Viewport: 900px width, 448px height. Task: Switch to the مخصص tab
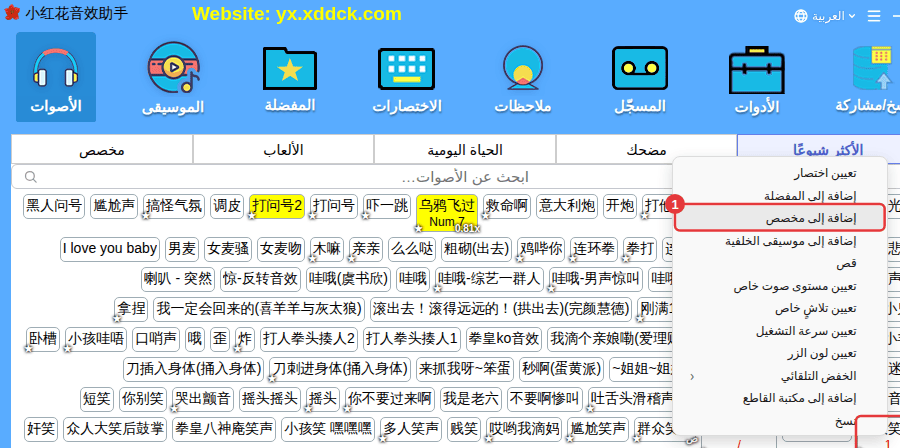point(102,150)
